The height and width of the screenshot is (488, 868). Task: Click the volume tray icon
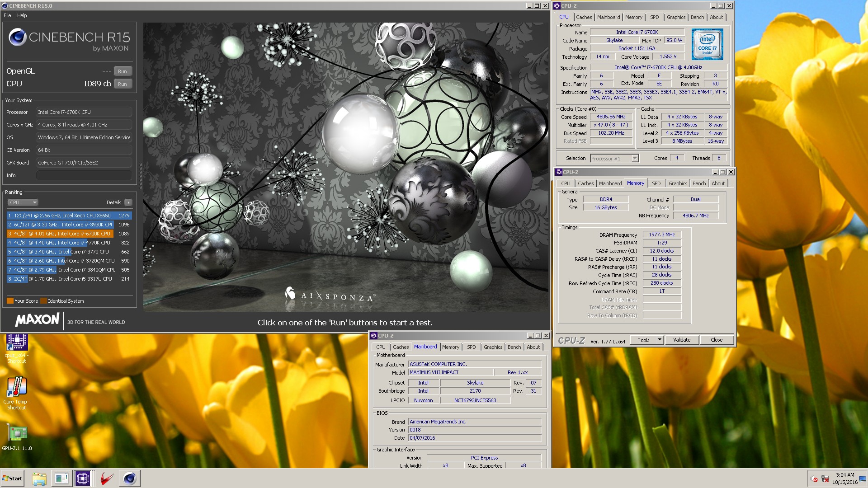[814, 479]
